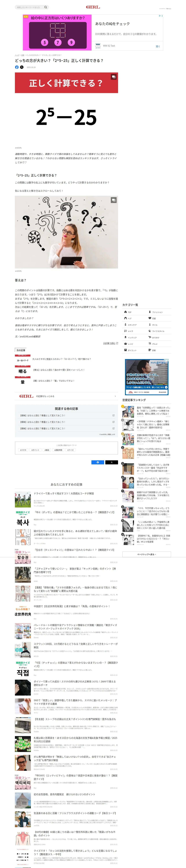Select the #クイズ keyword tag

(x=70, y=450)
